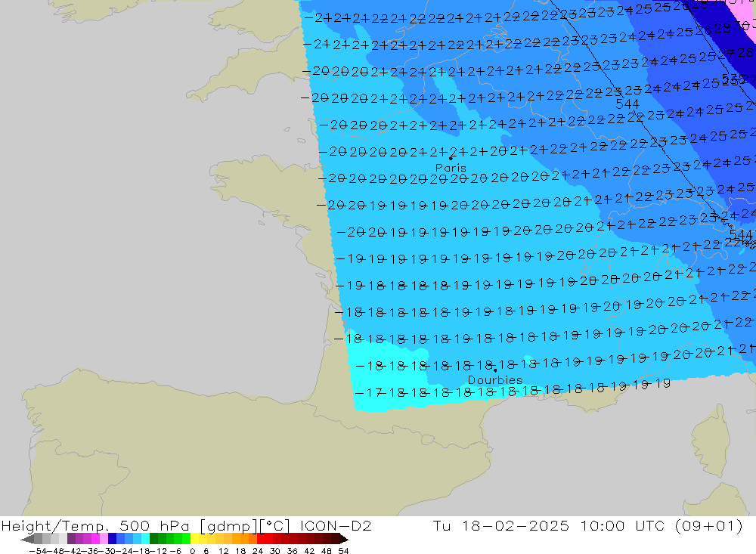Viewport: 756px width, 554px height.
Task: Click the '36' legend value
Action: coord(292,551)
